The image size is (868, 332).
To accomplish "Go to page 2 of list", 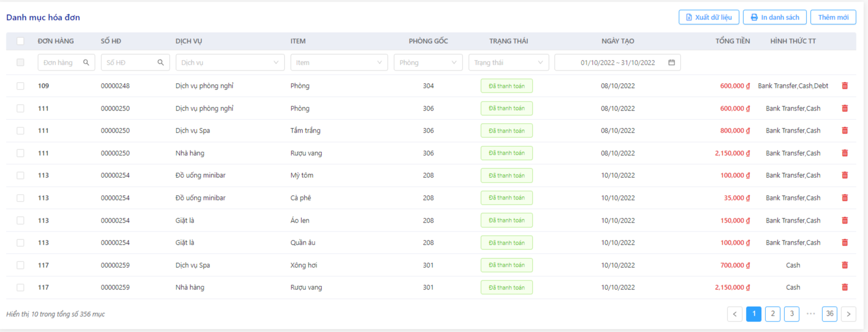I will [773, 314].
